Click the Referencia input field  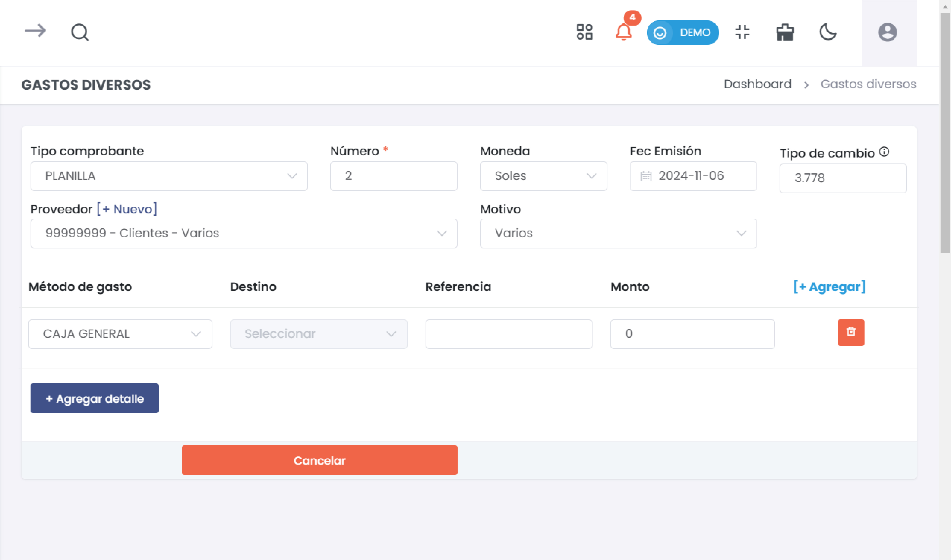click(x=508, y=334)
